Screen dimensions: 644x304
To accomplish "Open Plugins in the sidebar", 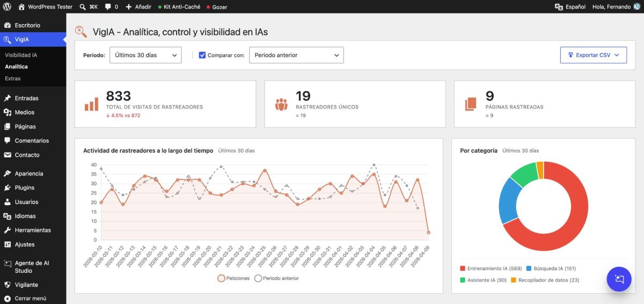I will [x=33, y=187].
